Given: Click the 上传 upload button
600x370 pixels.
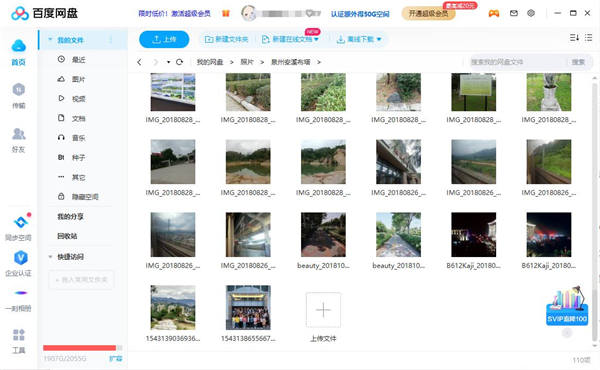Looking at the screenshot, I should pyautogui.click(x=164, y=39).
